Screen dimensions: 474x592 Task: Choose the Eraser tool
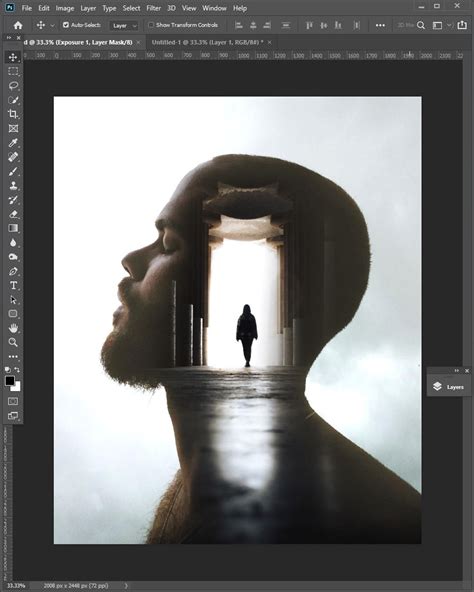coord(13,214)
